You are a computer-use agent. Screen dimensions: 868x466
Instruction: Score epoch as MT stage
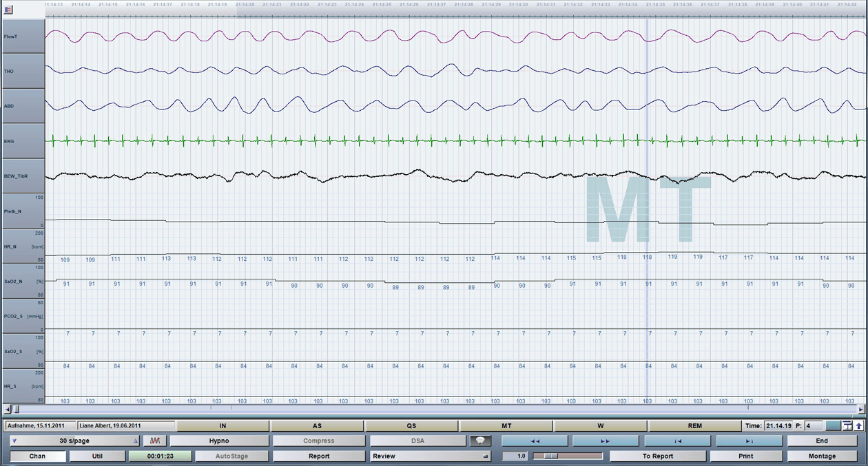(x=506, y=426)
